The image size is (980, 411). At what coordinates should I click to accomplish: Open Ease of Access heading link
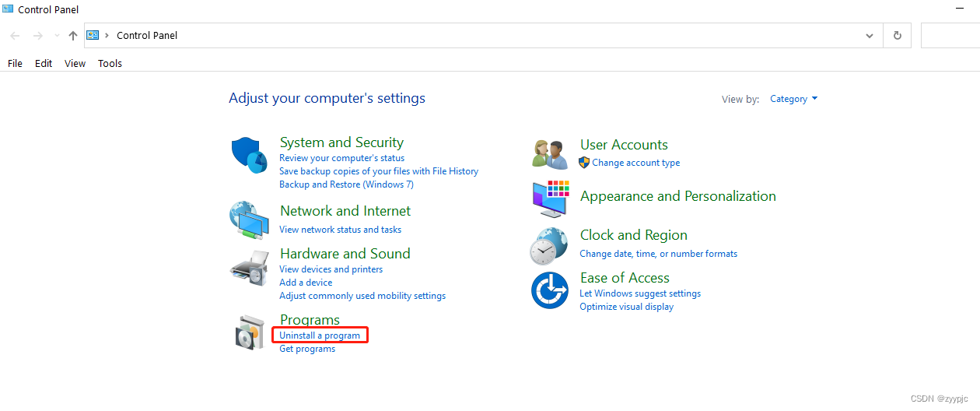(625, 278)
